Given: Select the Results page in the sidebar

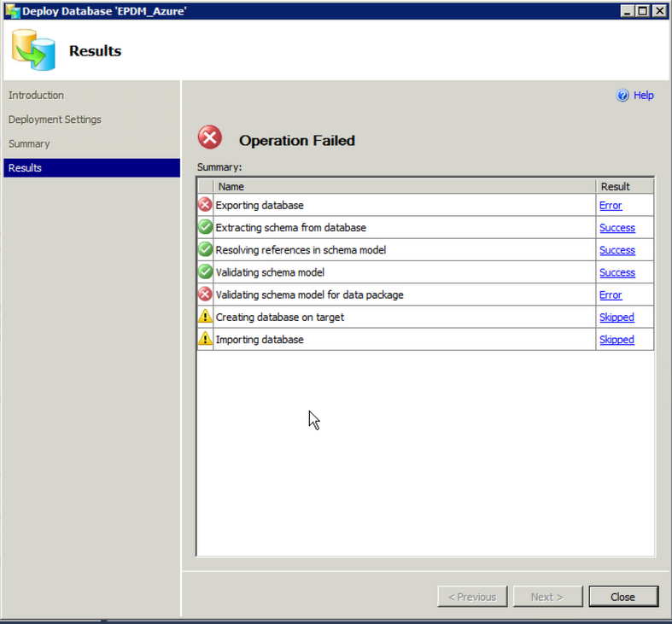Looking at the screenshot, I should (x=91, y=167).
